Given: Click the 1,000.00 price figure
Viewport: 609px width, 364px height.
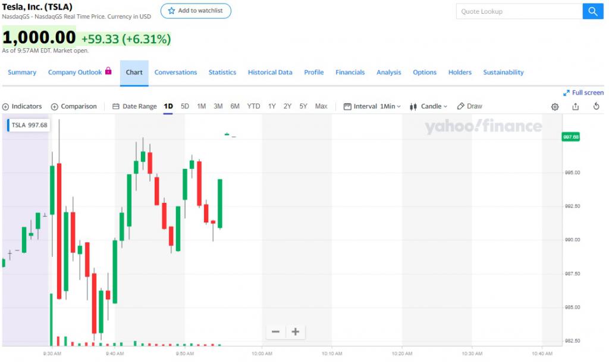Looking at the screenshot, I should (x=39, y=37).
